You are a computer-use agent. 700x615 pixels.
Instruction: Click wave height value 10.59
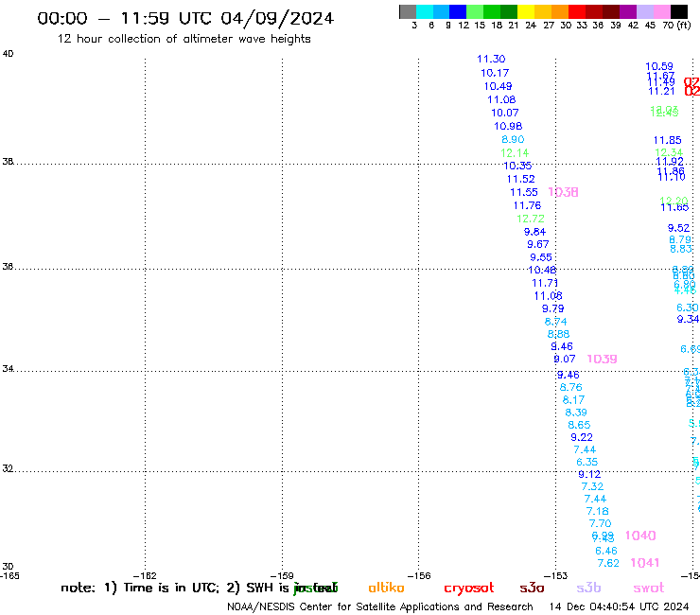tap(659, 66)
